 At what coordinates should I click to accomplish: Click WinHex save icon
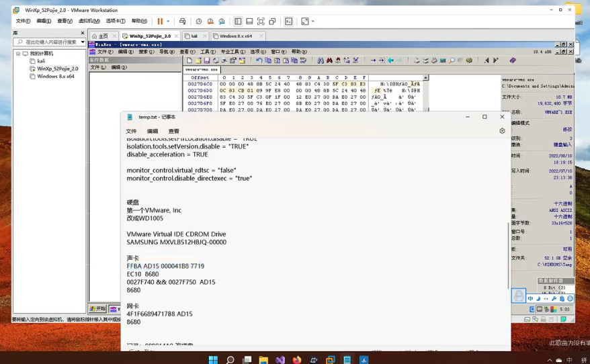tap(206, 60)
